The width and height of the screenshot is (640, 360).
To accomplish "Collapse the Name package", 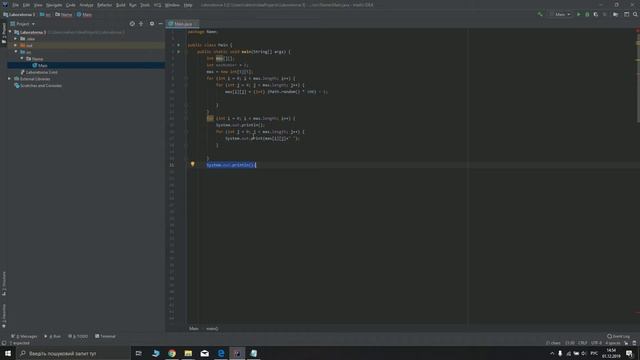I will pyautogui.click(x=22, y=59).
